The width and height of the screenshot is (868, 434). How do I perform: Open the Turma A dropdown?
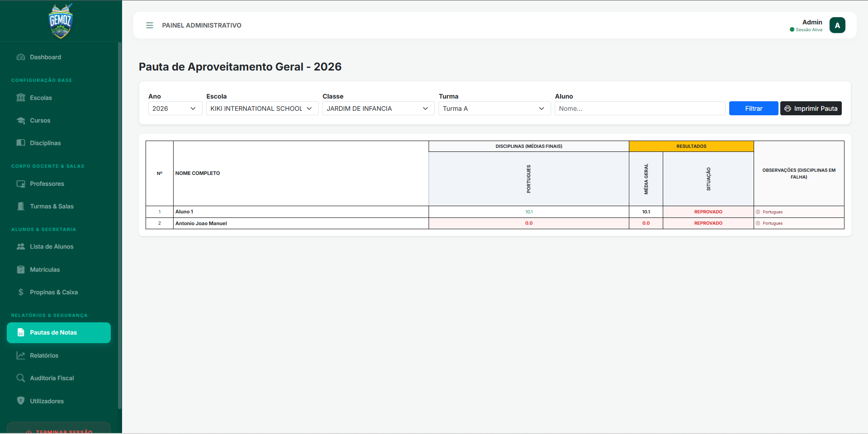point(494,108)
